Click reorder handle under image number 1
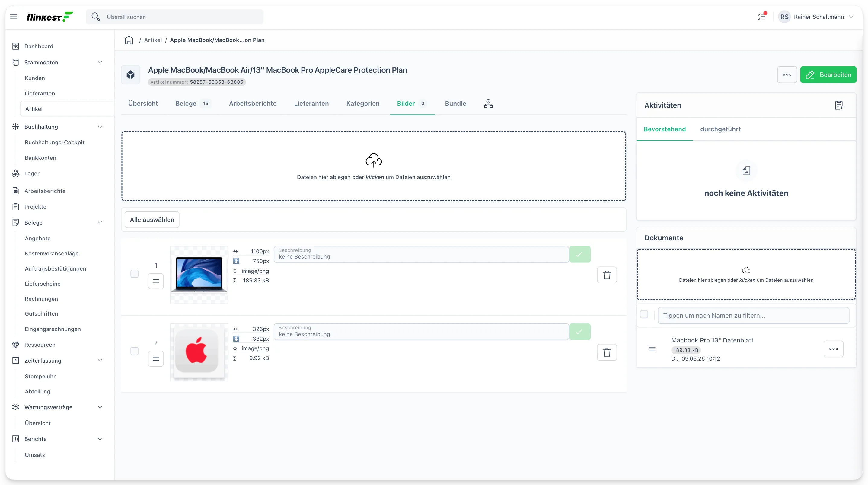This screenshot has height=485, width=868. (x=156, y=281)
